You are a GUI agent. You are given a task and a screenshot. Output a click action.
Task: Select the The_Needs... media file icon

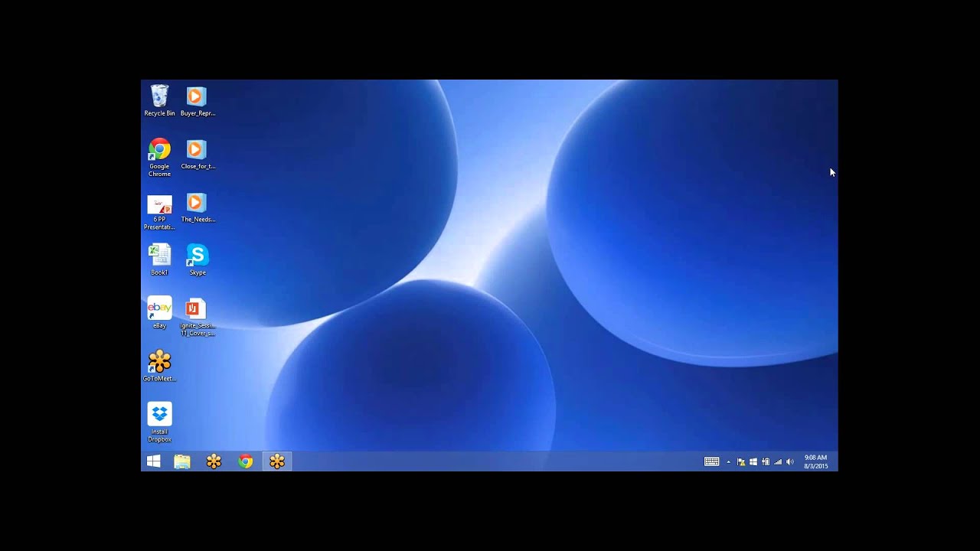pyautogui.click(x=198, y=207)
